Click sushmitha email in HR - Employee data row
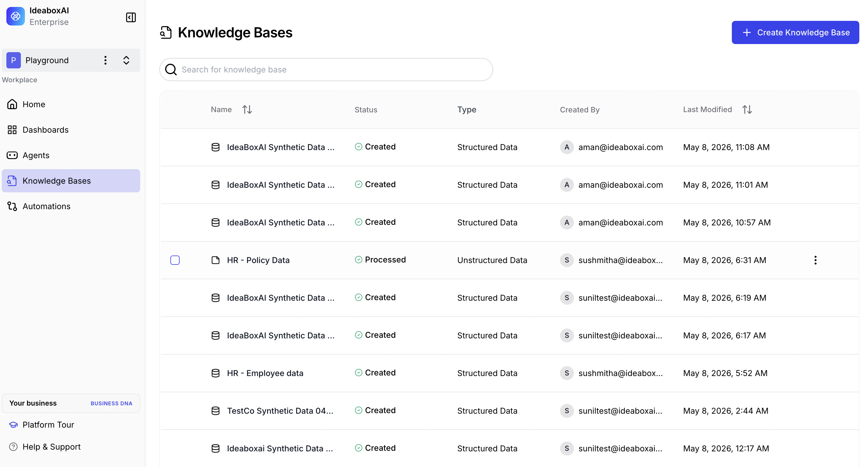868x467 pixels. click(x=621, y=373)
